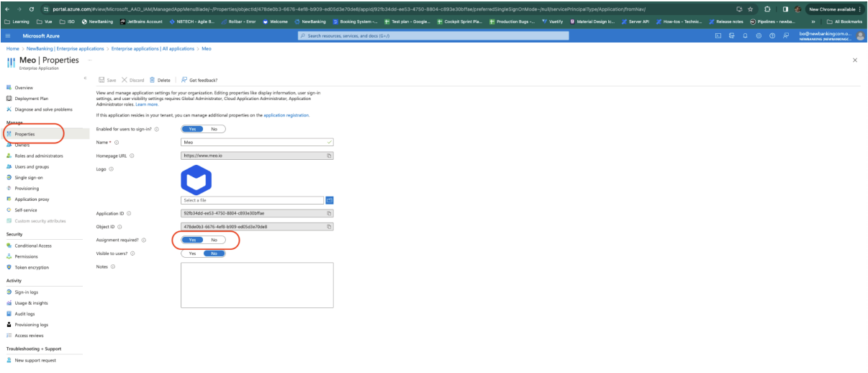The image size is (868, 373).
Task: Click the Azure search resources box
Action: [x=433, y=35]
